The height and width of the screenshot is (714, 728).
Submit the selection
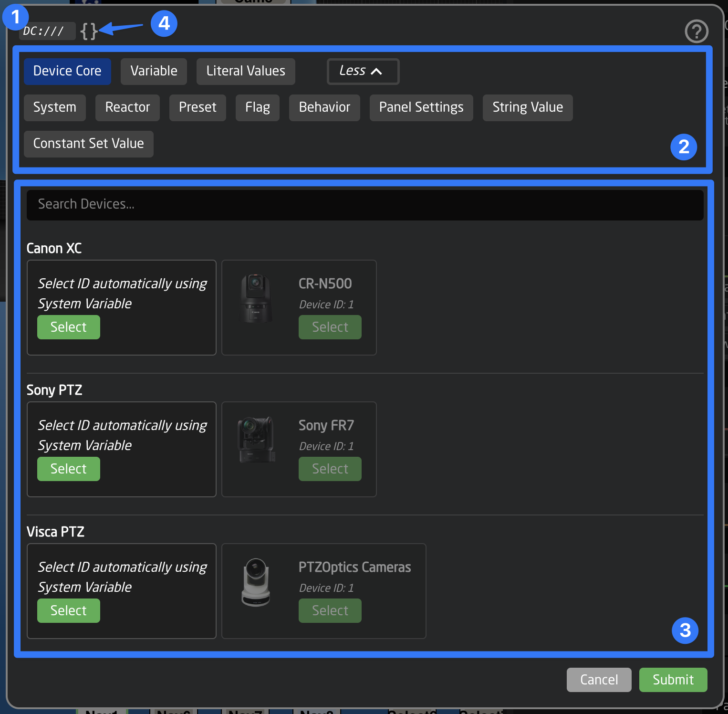click(673, 680)
